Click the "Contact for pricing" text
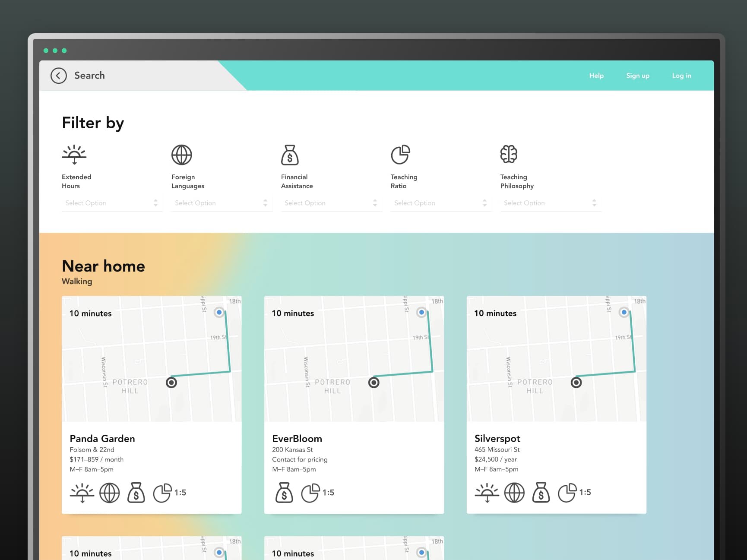Viewport: 747px width, 560px height. [x=300, y=460]
